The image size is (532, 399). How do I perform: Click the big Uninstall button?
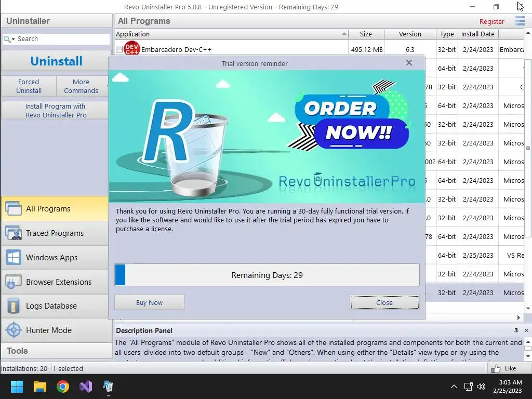pos(56,61)
